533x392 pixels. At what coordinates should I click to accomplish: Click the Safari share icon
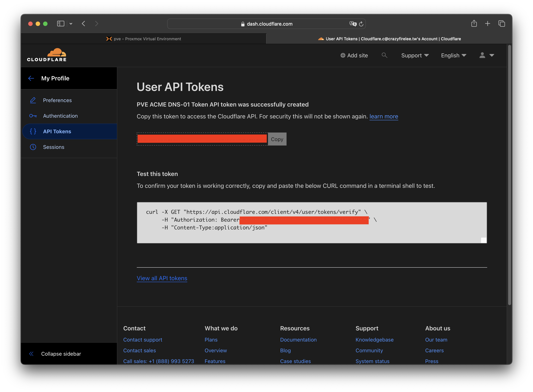click(x=474, y=24)
